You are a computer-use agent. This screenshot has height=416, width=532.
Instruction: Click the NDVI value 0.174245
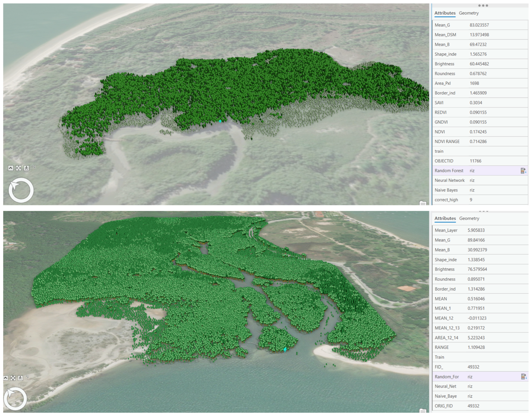pyautogui.click(x=478, y=132)
